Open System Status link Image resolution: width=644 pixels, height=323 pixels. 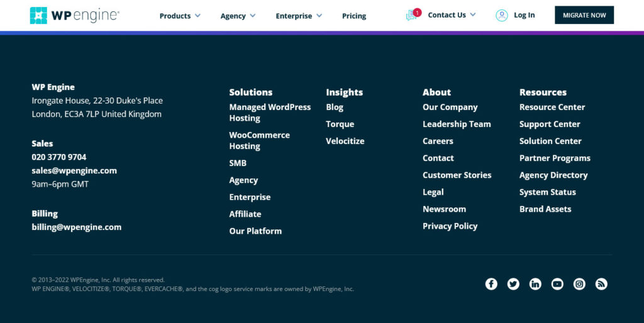click(x=548, y=192)
